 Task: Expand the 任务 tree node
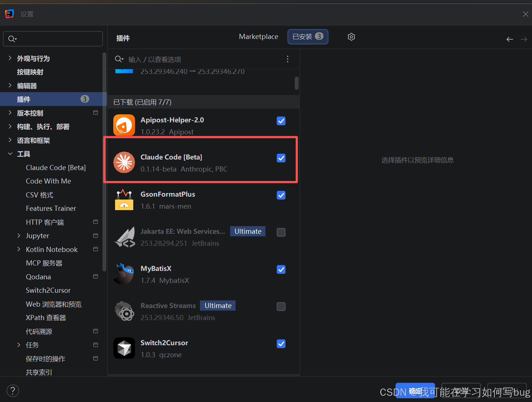[19, 345]
